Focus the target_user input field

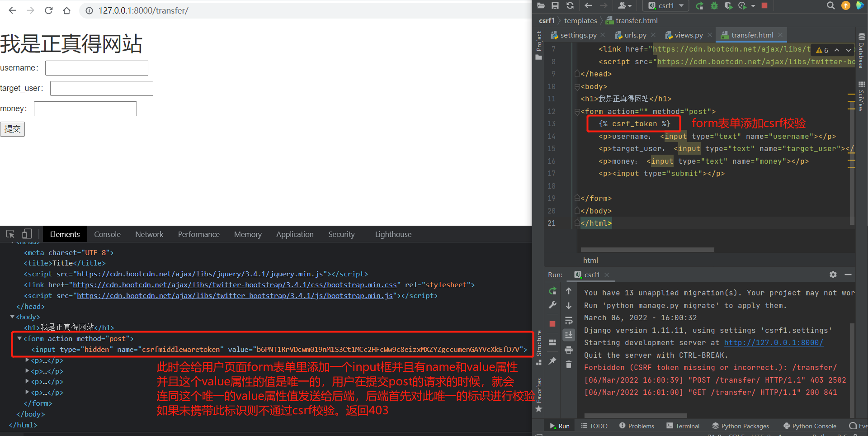click(102, 88)
